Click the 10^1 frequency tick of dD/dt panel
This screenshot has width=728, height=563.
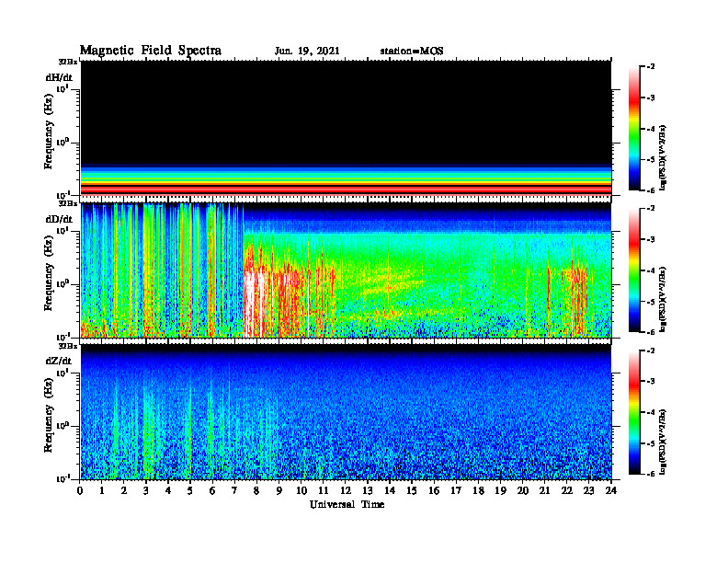tap(63, 230)
